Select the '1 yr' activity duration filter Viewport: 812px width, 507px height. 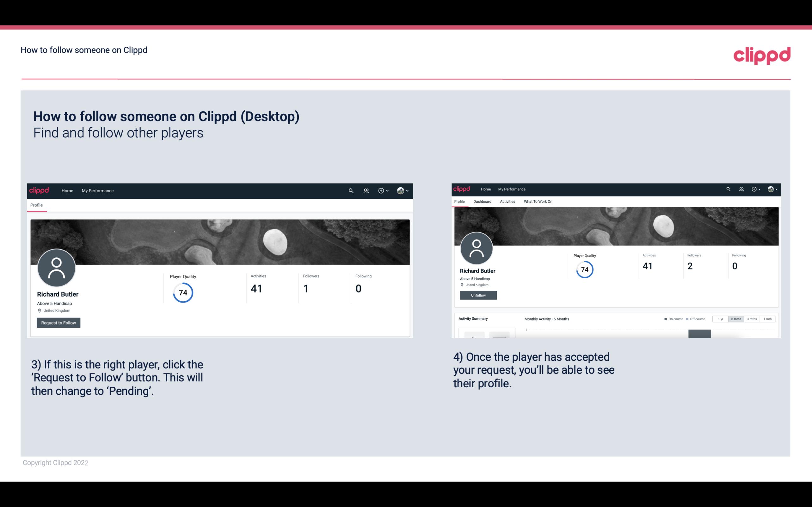[x=720, y=319]
